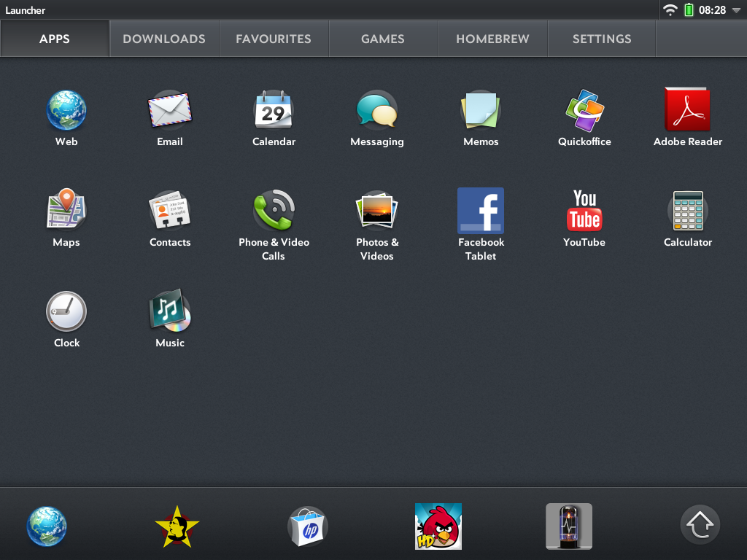Open the Maps app
747x560 pixels.
tap(66, 209)
